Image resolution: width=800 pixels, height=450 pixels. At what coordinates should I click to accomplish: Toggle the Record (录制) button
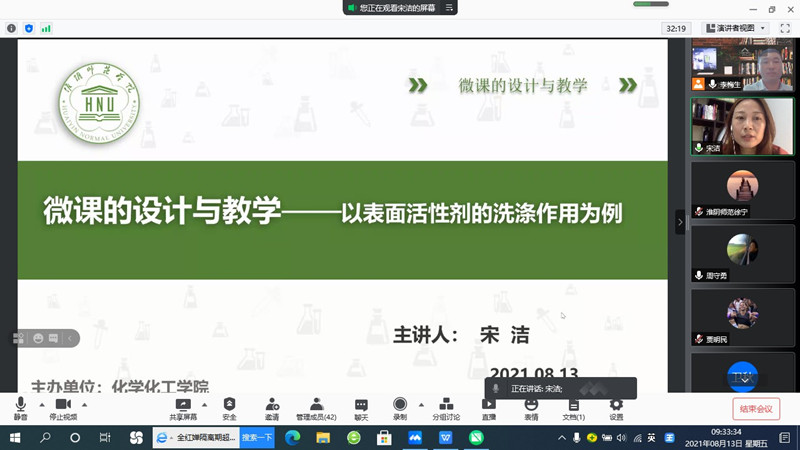pos(400,406)
